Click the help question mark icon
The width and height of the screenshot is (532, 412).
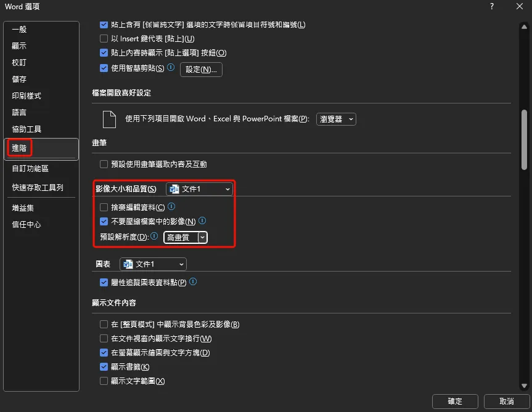(492, 6)
